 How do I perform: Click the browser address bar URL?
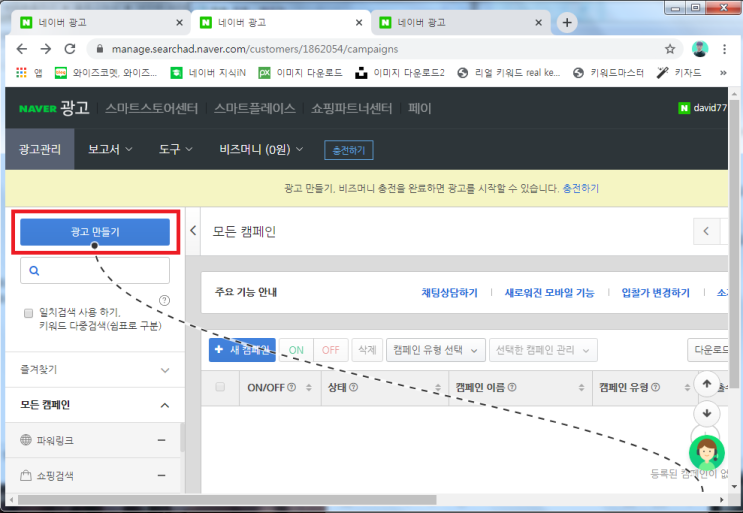click(254, 49)
